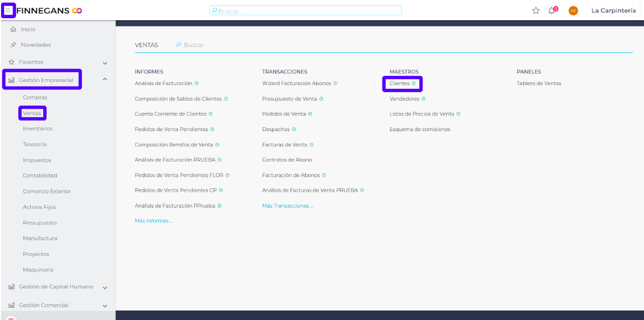The image size is (644, 320).
Task: Click the Novedades pin icon
Action: (13, 45)
